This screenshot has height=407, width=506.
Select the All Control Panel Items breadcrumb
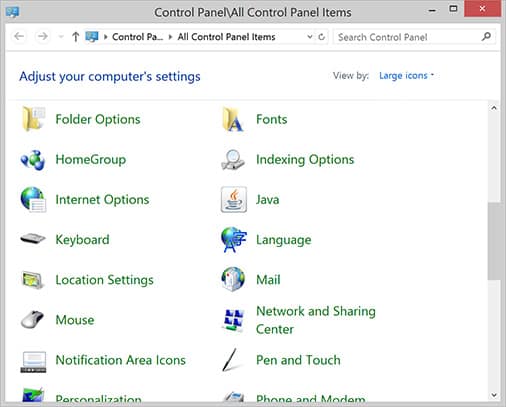(x=226, y=37)
